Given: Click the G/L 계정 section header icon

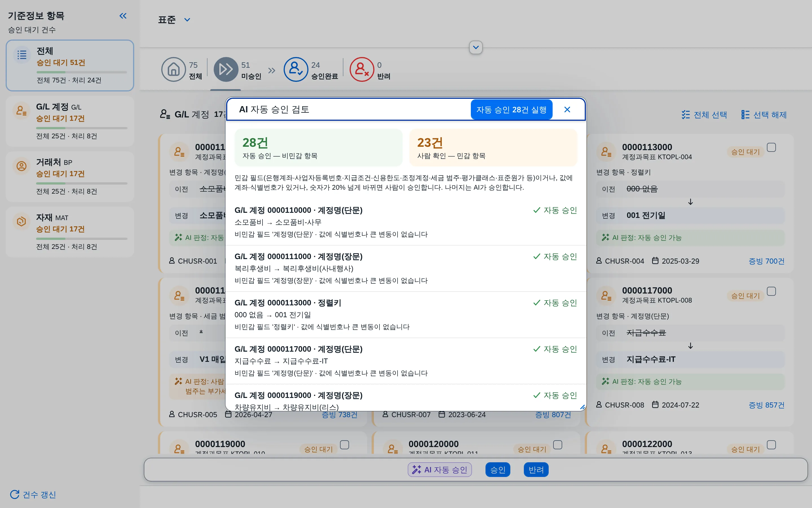Looking at the screenshot, I should [165, 114].
